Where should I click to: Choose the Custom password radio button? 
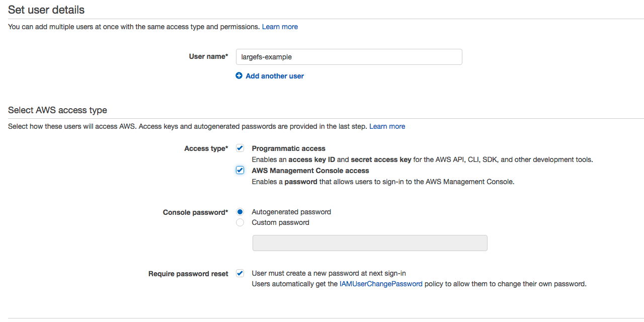tap(240, 222)
